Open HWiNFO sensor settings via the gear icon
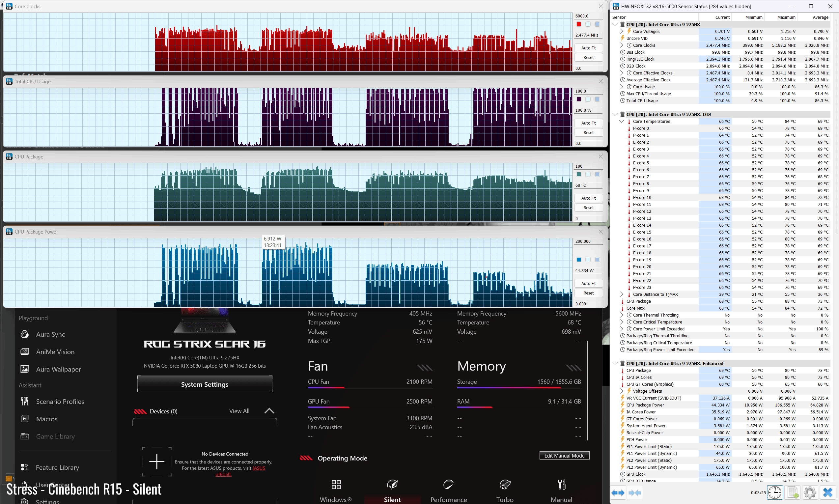839x504 pixels. [810, 492]
